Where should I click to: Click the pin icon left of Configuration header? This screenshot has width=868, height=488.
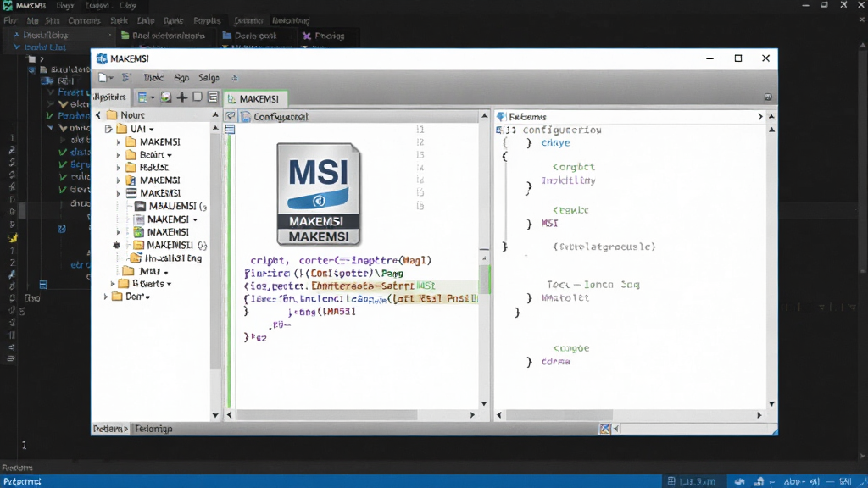[x=231, y=116]
